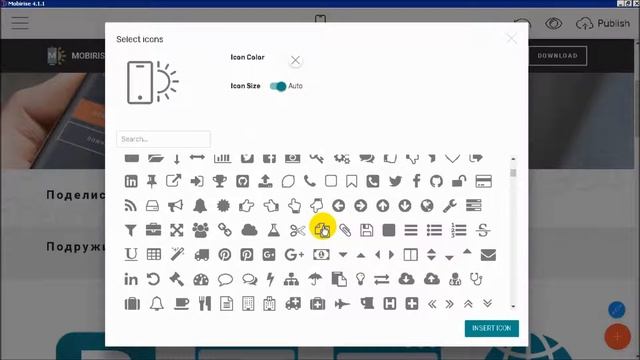Viewport: 640px width, 360px height.
Task: Pick the medkit first aid icon
Action: coord(317,304)
